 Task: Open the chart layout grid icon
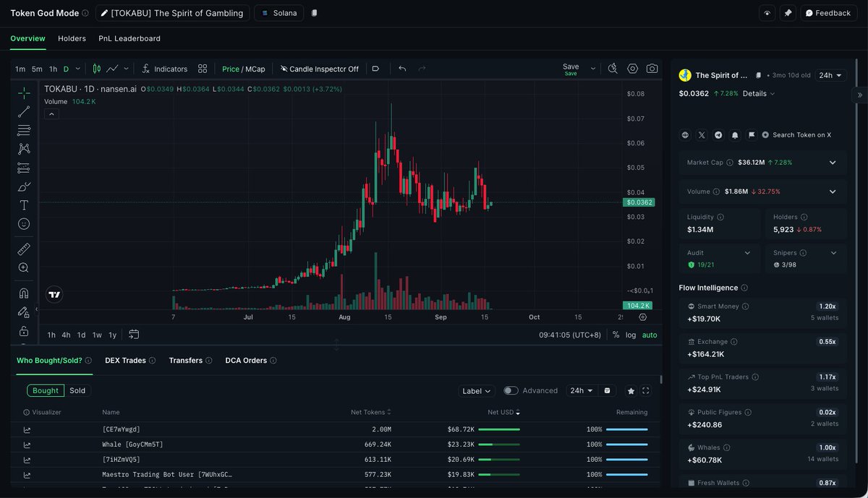pos(203,69)
